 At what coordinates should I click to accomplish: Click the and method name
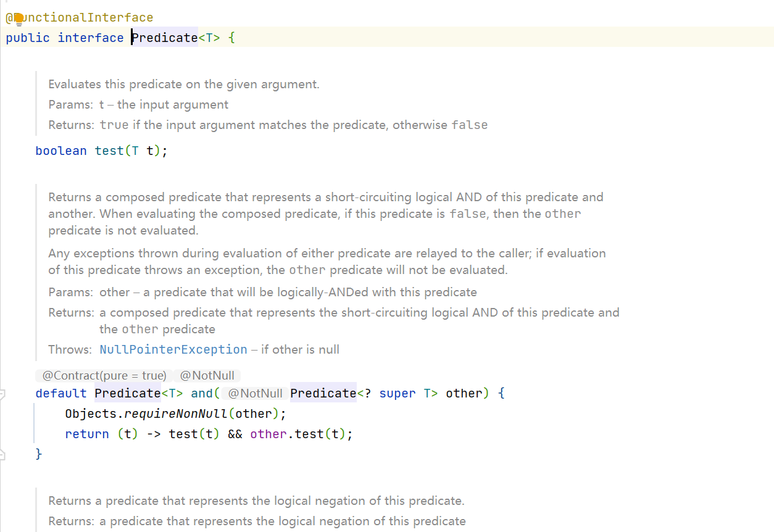tap(202, 393)
